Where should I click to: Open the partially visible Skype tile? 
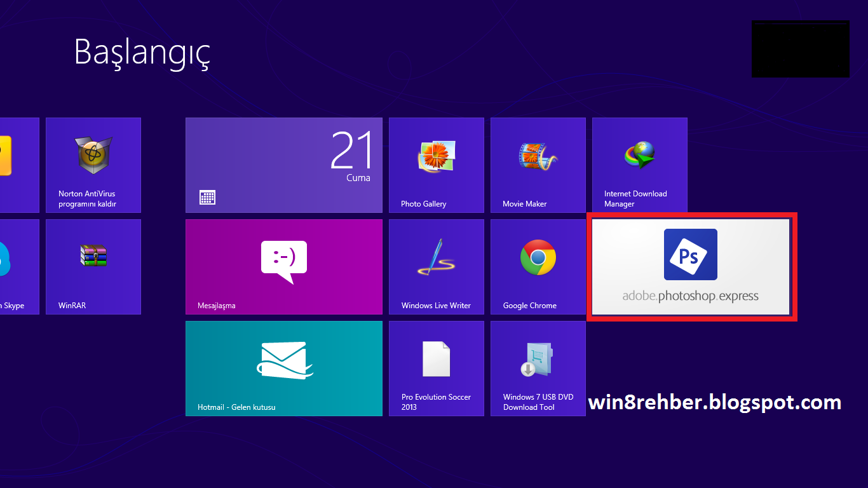[x=19, y=267]
